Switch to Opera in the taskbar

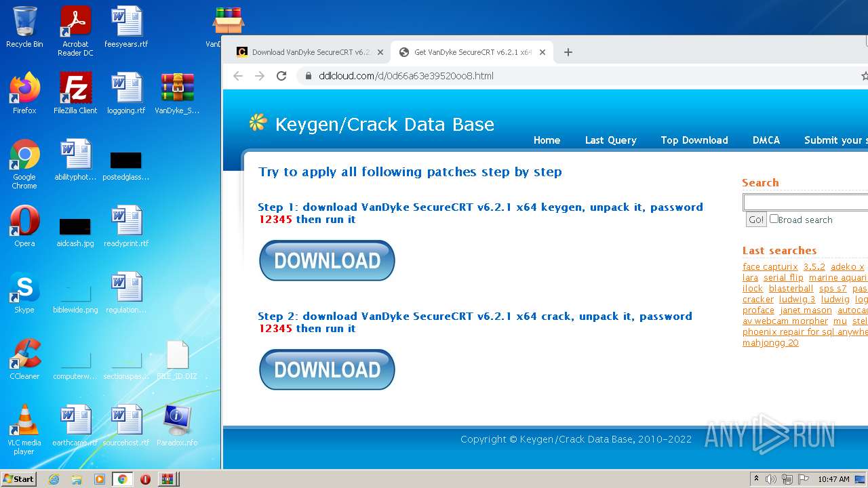coord(145,479)
